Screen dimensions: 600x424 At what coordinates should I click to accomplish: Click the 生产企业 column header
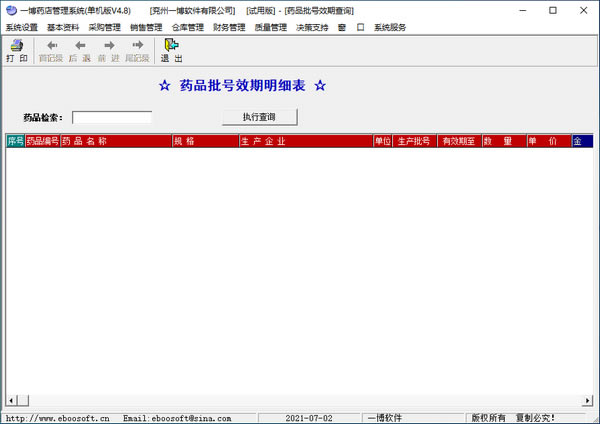coord(305,142)
